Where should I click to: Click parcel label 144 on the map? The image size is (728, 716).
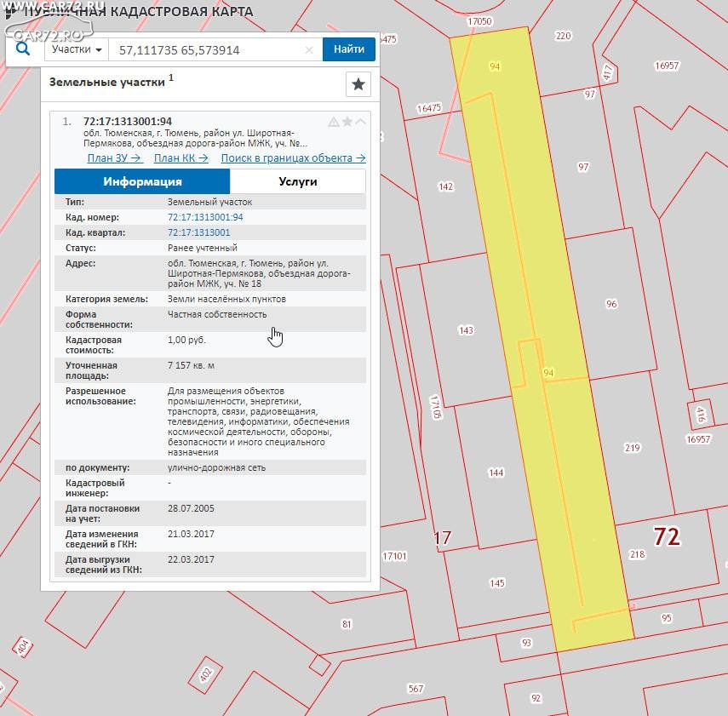pyautogui.click(x=496, y=473)
